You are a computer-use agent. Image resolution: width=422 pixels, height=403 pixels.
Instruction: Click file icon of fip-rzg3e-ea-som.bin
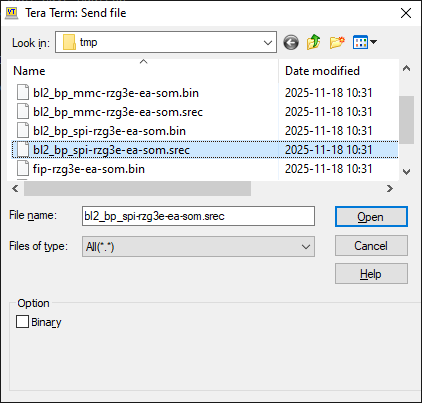pos(23,168)
